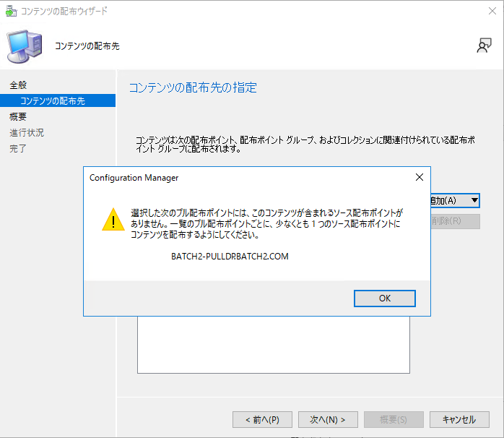Select 完了 in the wizard sidebar
The width and height of the screenshot is (504, 438).
point(18,149)
